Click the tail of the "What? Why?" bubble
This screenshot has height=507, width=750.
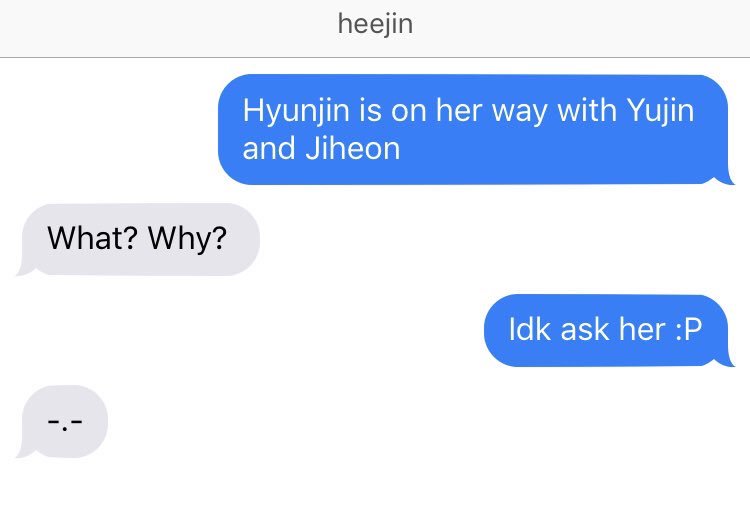[x=25, y=271]
